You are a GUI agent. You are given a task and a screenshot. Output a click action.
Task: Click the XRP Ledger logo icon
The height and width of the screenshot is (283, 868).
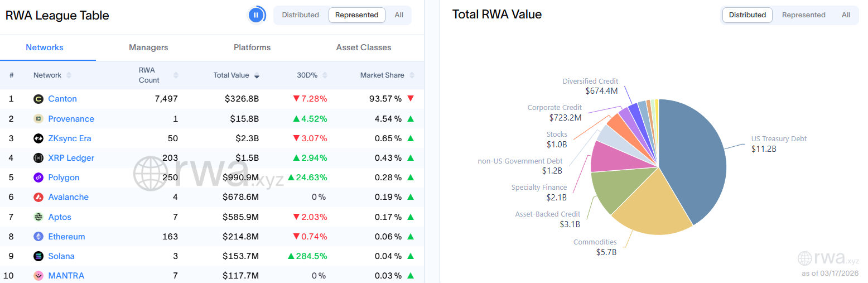pos(38,158)
